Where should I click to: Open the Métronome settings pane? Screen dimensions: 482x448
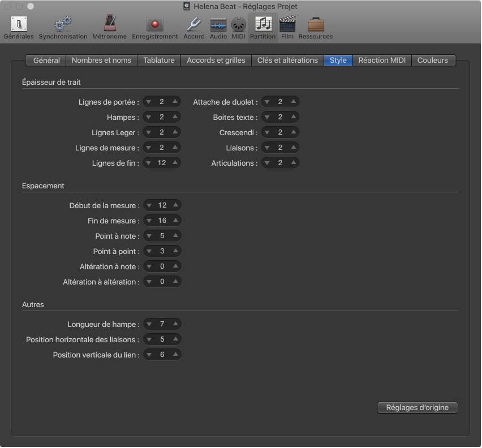pyautogui.click(x=109, y=28)
